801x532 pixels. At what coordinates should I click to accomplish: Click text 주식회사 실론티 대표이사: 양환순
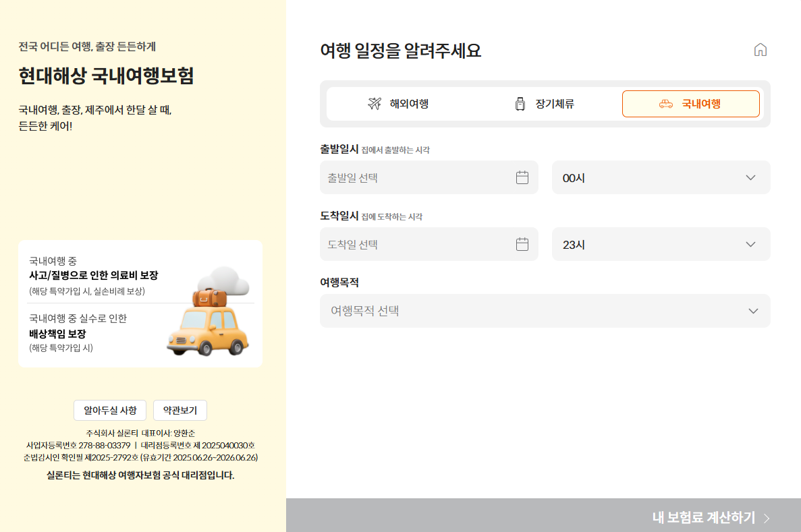pyautogui.click(x=140, y=433)
